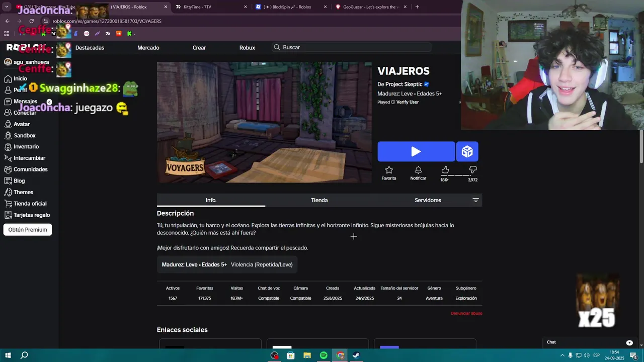This screenshot has height=362, width=644.
Task: Open agu_sanhueza profile in sidebar
Action: tap(27, 62)
